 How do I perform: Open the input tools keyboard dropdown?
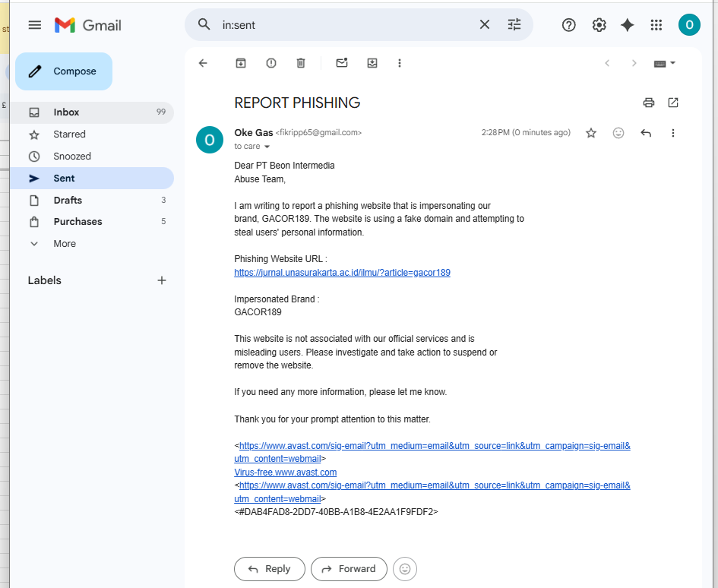665,63
